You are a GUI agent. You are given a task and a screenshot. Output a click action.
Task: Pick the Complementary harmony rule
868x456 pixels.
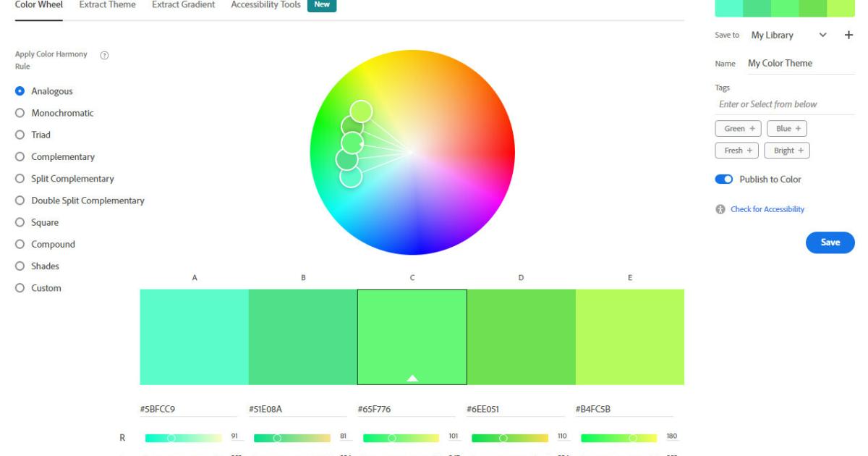click(x=55, y=157)
